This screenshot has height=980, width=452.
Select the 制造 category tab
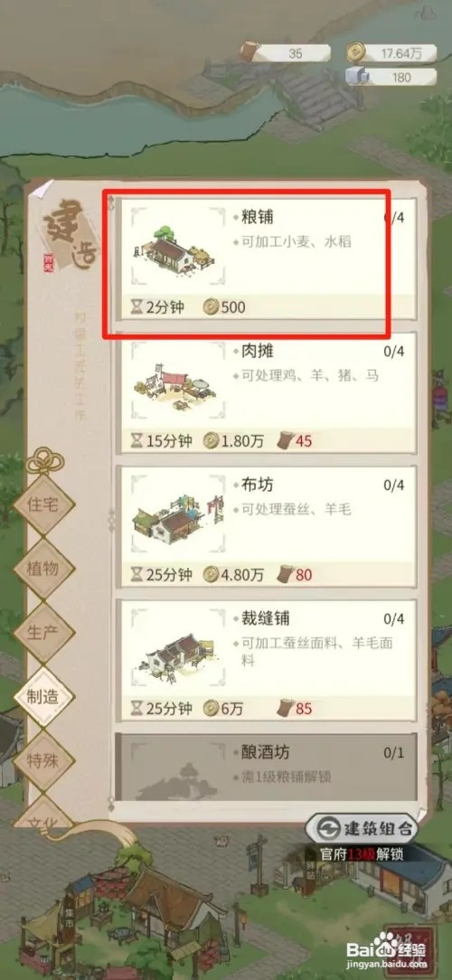(x=43, y=696)
